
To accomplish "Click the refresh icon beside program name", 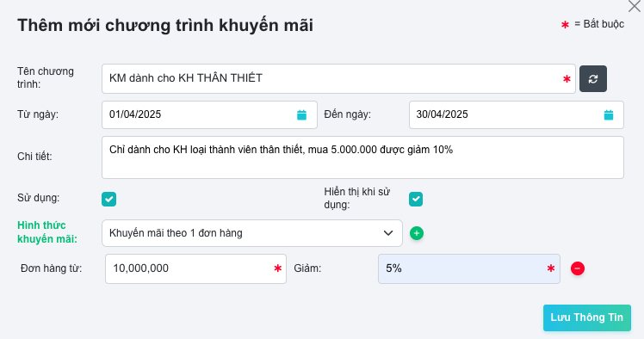I will pyautogui.click(x=592, y=79).
